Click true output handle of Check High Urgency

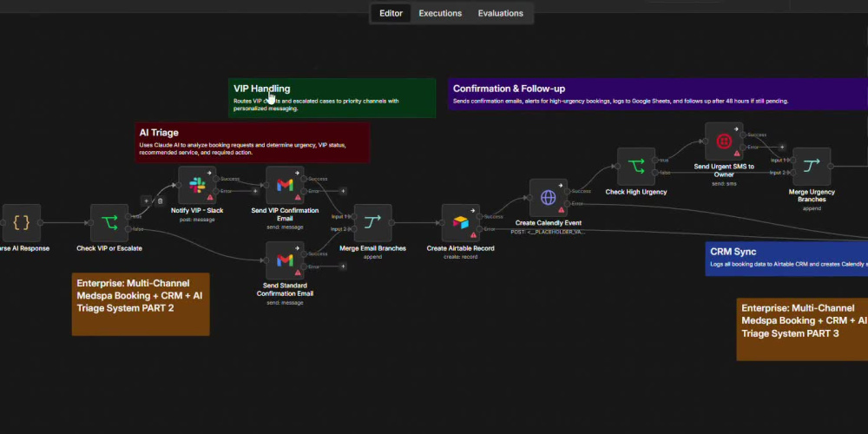(656, 160)
